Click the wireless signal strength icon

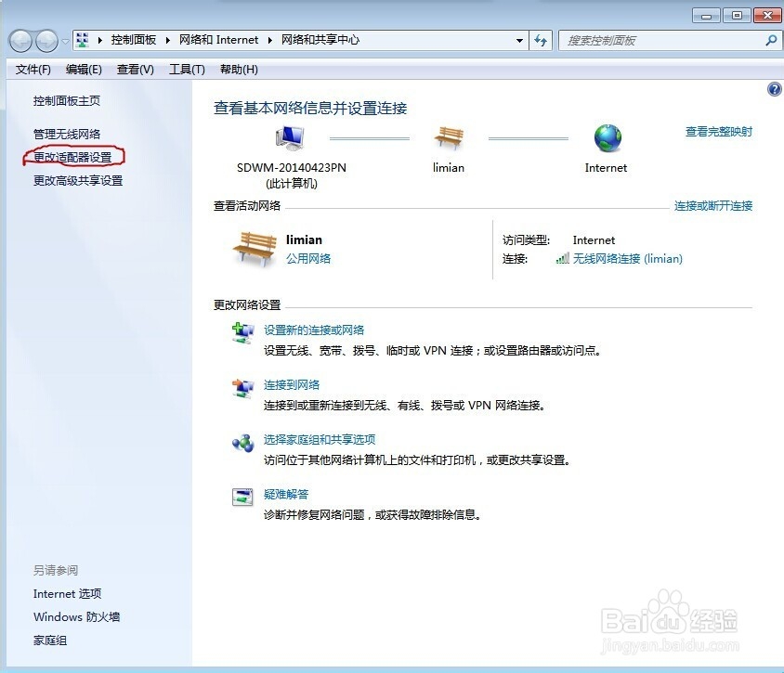coord(563,258)
